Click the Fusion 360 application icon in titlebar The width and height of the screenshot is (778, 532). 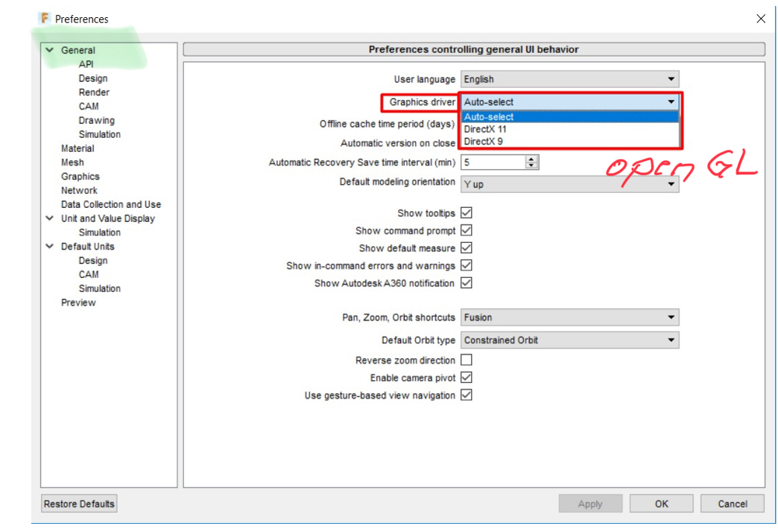tap(43, 18)
